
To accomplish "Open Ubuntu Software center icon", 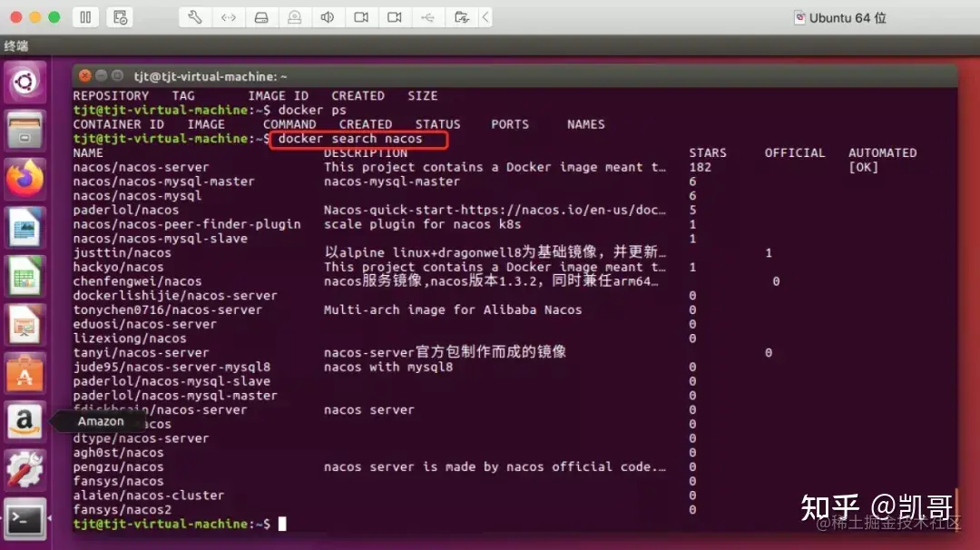I will click(x=24, y=373).
